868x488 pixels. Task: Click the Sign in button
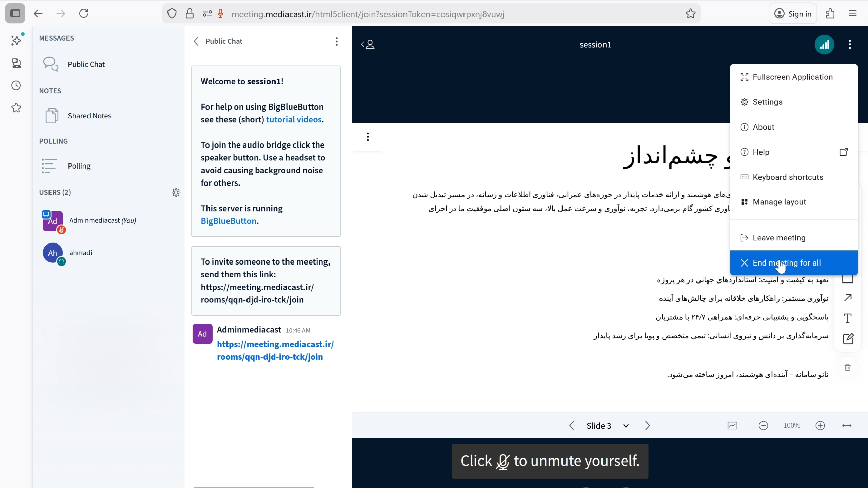(793, 14)
